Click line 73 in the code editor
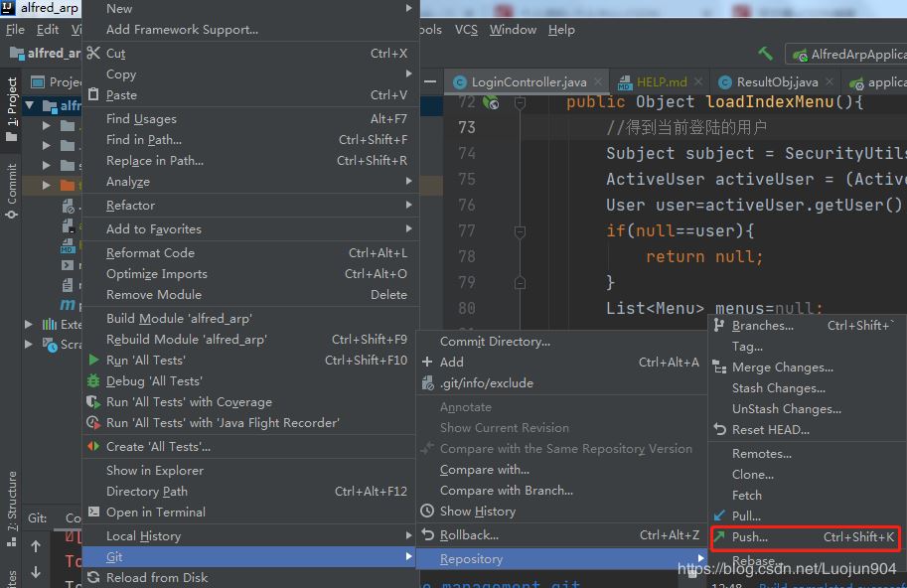 695,127
